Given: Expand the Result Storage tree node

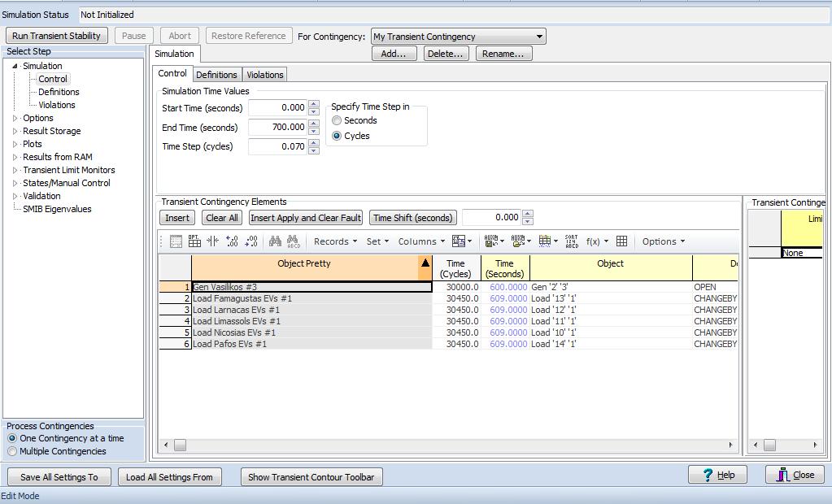Looking at the screenshot, I should (15, 131).
